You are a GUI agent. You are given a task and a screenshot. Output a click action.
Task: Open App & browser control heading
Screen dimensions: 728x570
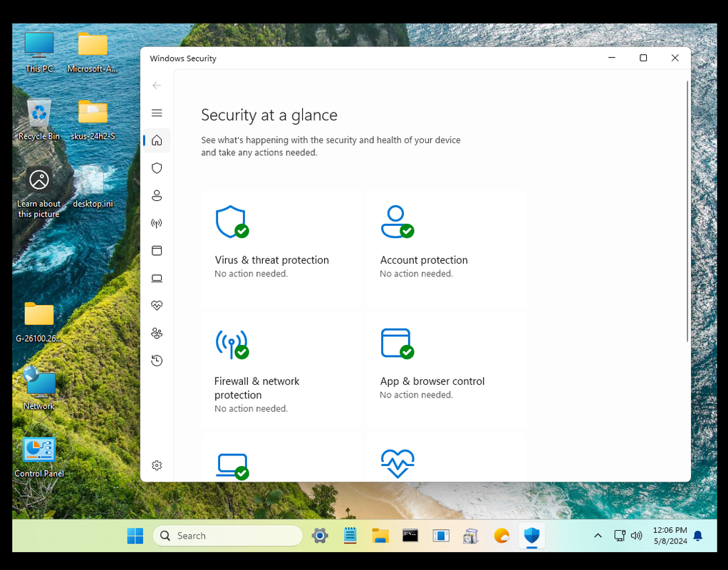(x=432, y=381)
